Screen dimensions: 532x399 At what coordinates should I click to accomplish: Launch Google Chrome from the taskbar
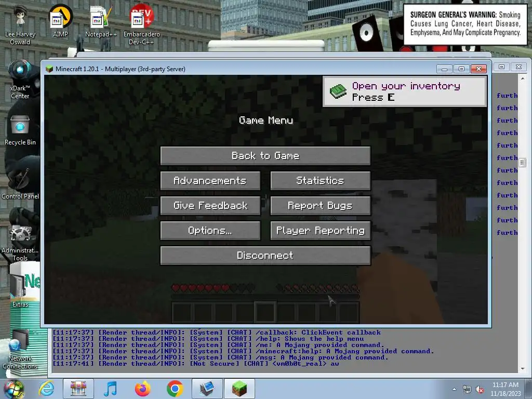coord(175,389)
